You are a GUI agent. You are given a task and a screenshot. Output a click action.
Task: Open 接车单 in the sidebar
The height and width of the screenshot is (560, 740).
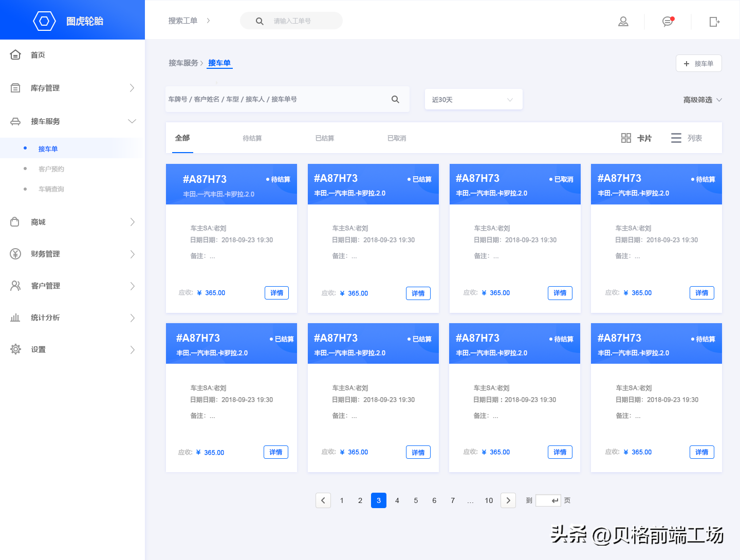coord(48,148)
